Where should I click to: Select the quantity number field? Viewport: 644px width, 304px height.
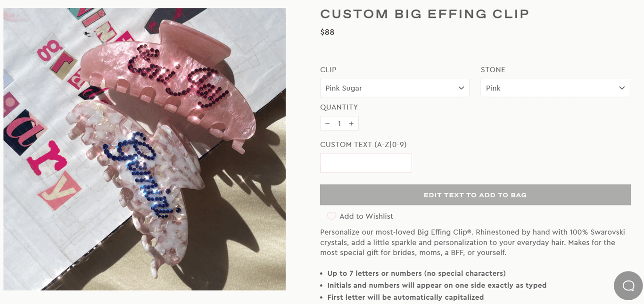tap(339, 123)
